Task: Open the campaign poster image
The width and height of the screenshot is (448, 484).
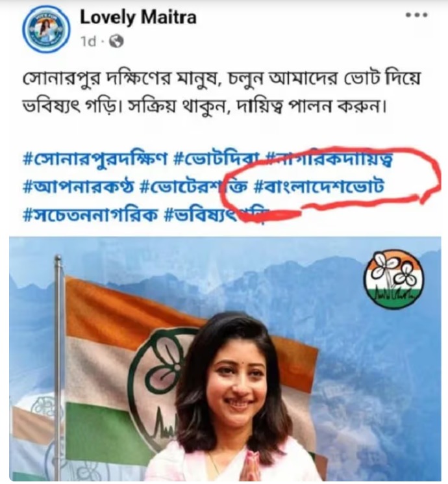Action: pyautogui.click(x=225, y=359)
